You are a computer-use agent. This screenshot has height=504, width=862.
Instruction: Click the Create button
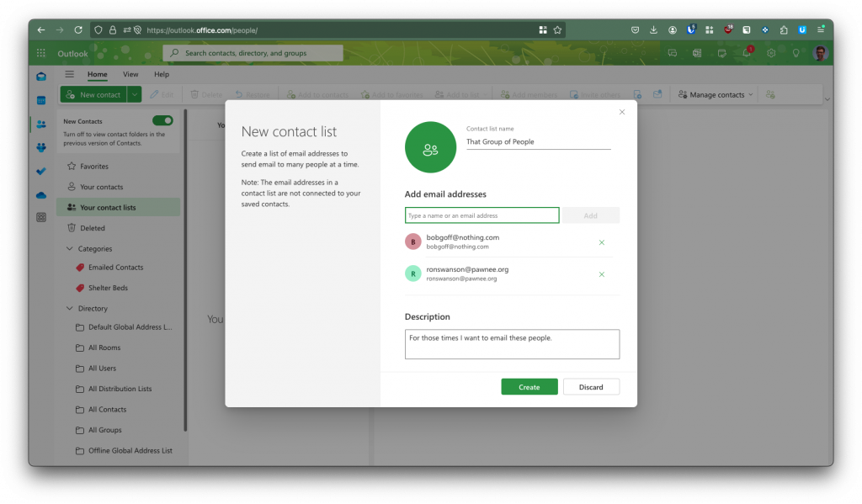point(529,387)
